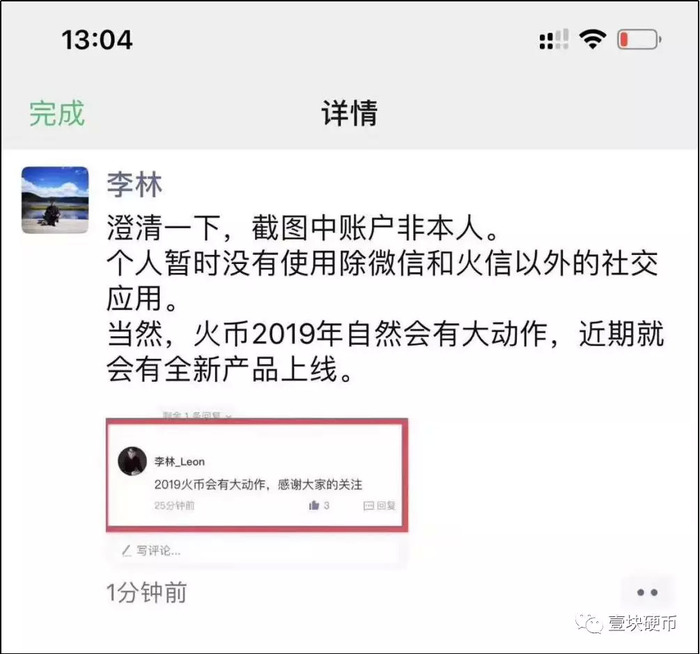This screenshot has height=654, width=700.
Task: Tap the low battery indicator
Action: [639, 39]
